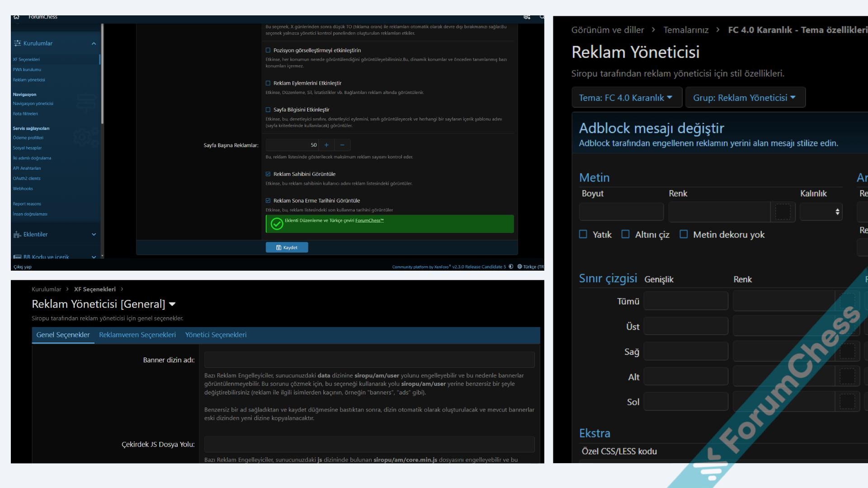This screenshot has width=868, height=488.
Task: Open the Tema: FC 4.0 Karanlık dropdown
Action: [x=626, y=98]
